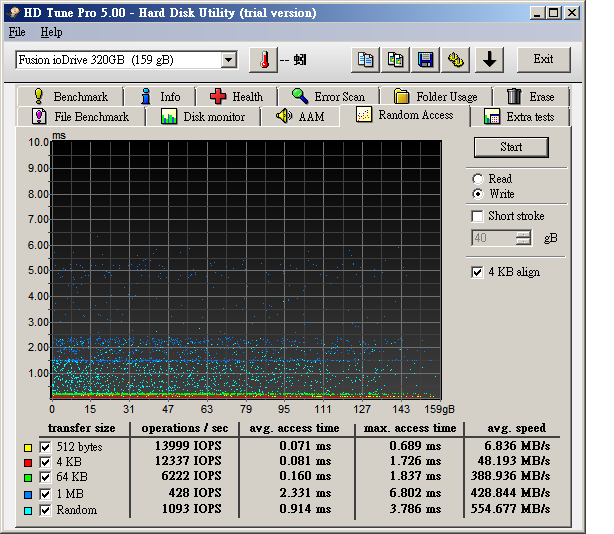Viewport: 614px width, 534px height.
Task: Click the Folder Usage folder icon
Action: point(401,96)
